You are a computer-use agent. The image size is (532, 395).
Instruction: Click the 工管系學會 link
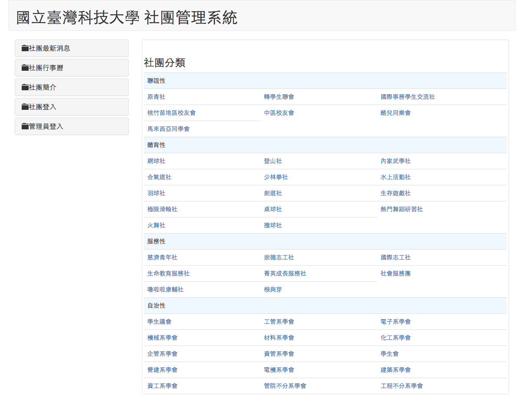[279, 322]
